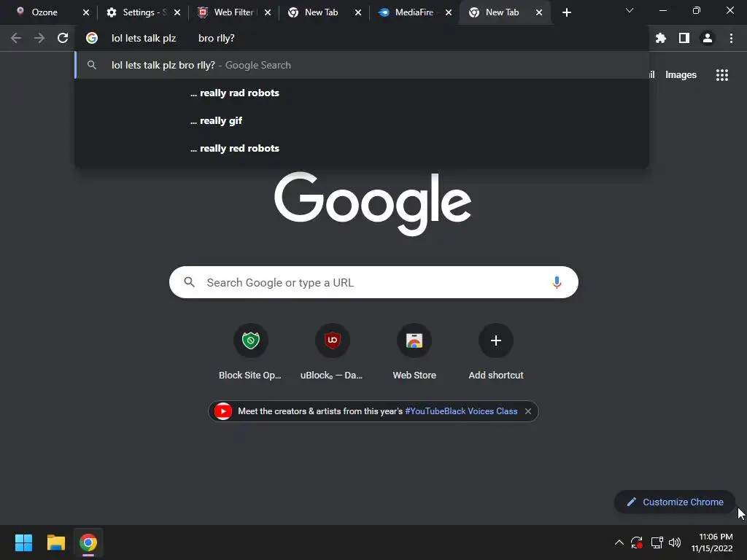Open the profile avatar menu
This screenshot has height=560, width=747.
[x=708, y=38]
